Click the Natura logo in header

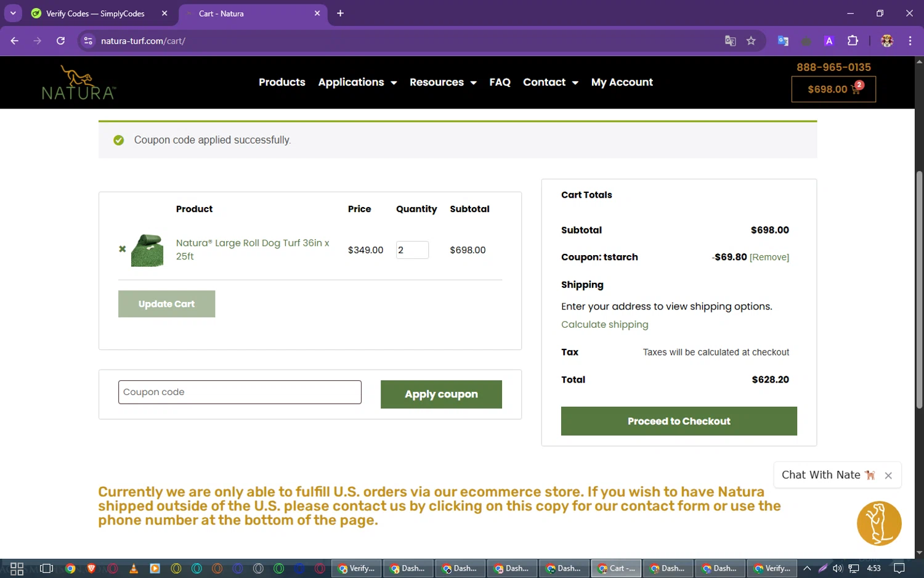pyautogui.click(x=78, y=83)
